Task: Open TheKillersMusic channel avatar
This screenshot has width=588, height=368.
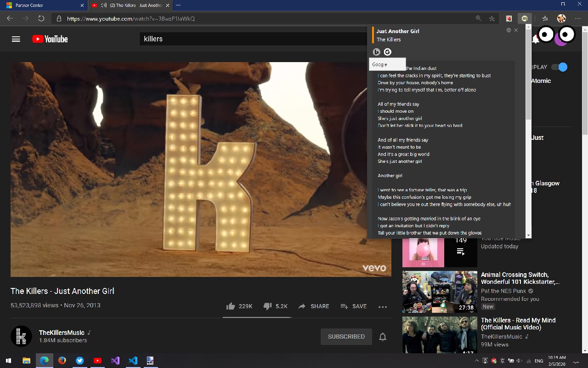Action: [21, 336]
